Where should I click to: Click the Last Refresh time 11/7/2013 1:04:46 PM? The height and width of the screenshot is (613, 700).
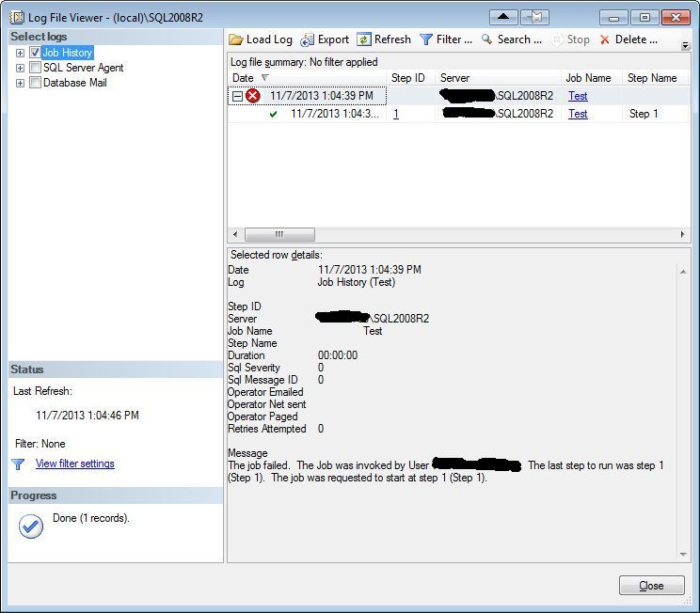[87, 416]
